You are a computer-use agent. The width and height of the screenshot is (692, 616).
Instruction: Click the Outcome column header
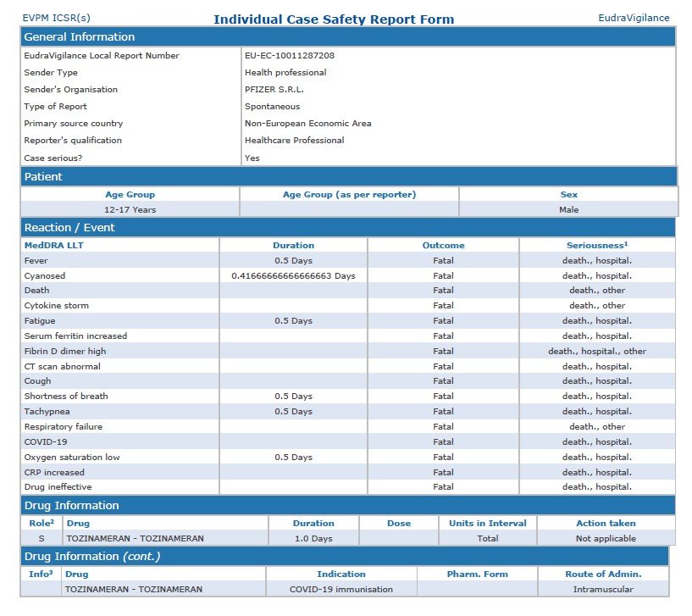point(443,245)
